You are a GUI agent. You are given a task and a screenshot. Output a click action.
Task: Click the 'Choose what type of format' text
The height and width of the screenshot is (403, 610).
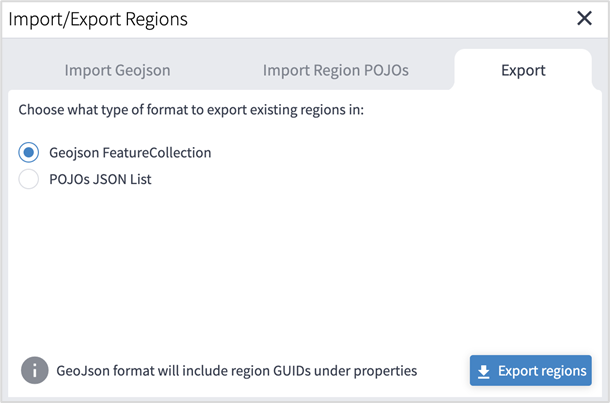coord(191,108)
